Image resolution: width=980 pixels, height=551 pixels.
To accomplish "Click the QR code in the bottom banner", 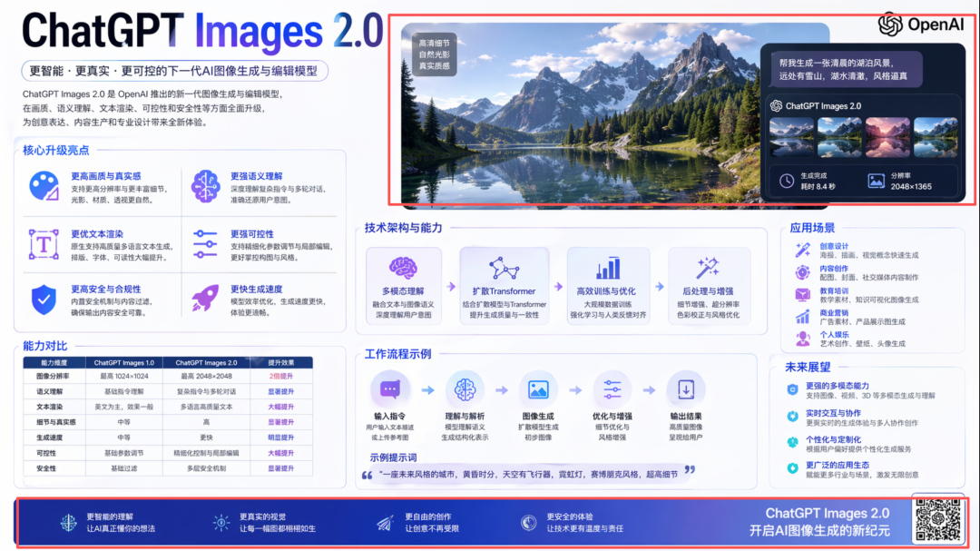I will point(937,520).
